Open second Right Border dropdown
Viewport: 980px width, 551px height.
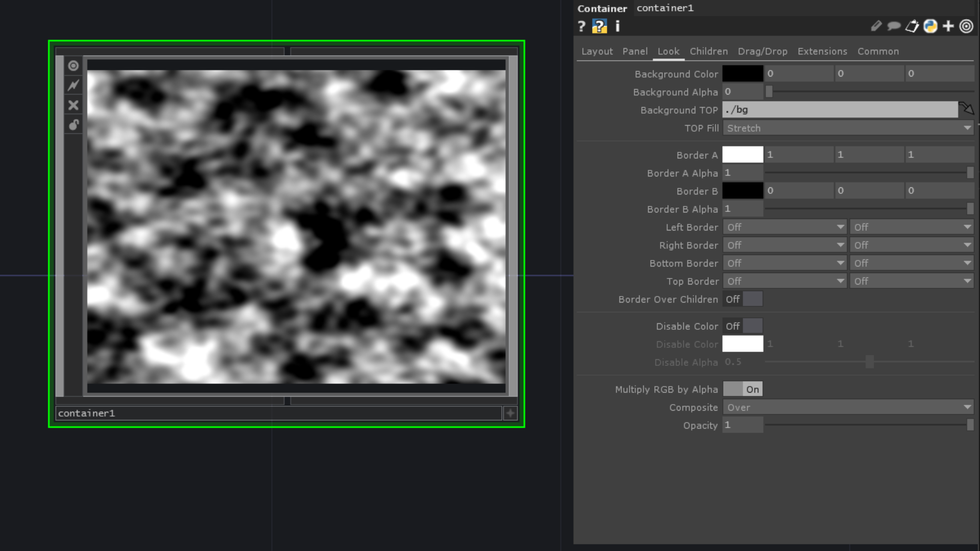[x=911, y=245]
